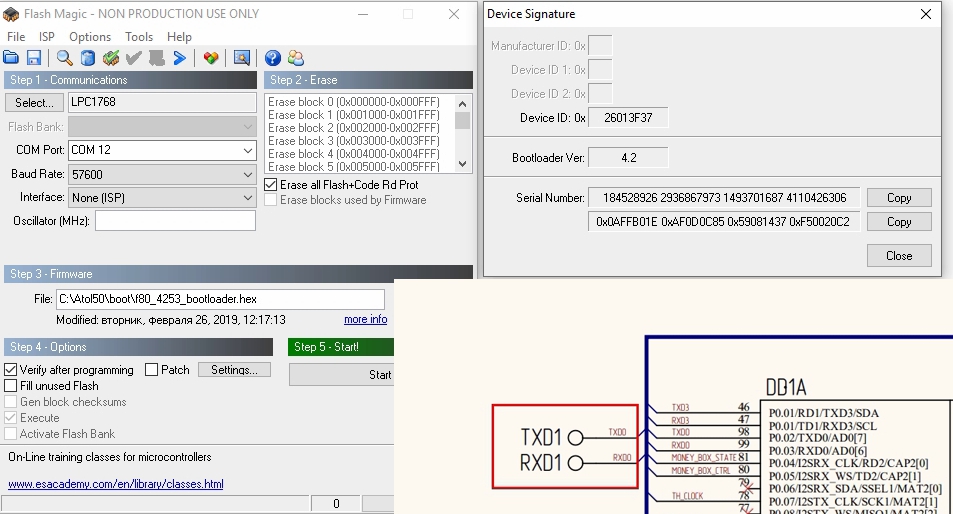
Task: Select Erase block 0 in list
Action: click(354, 102)
